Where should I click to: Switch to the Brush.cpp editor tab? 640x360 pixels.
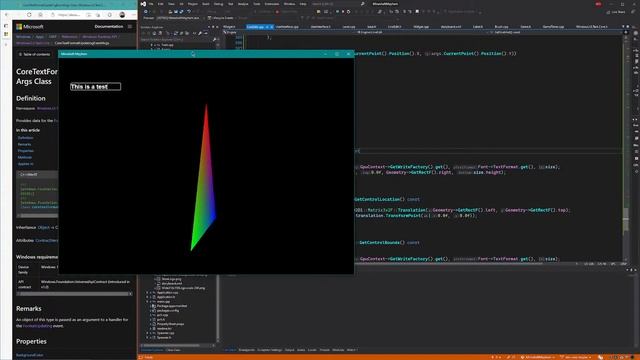501,27
